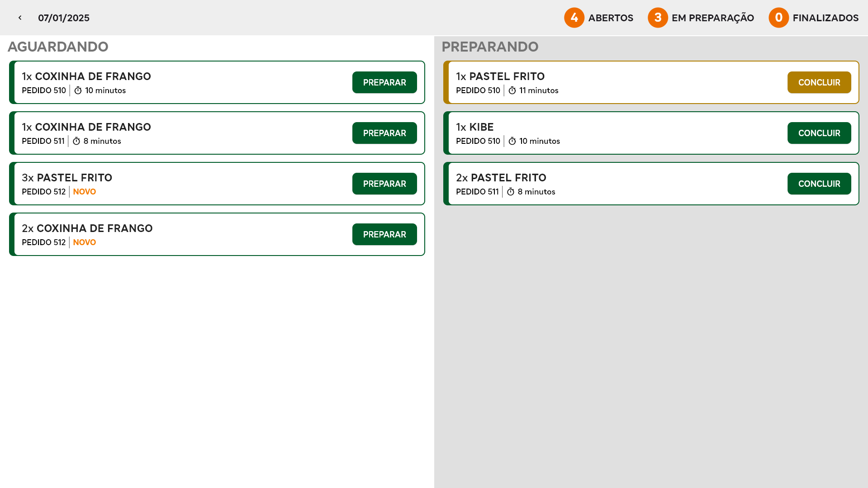Click timer icon on the Kibe order
868x488 pixels.
(512, 141)
